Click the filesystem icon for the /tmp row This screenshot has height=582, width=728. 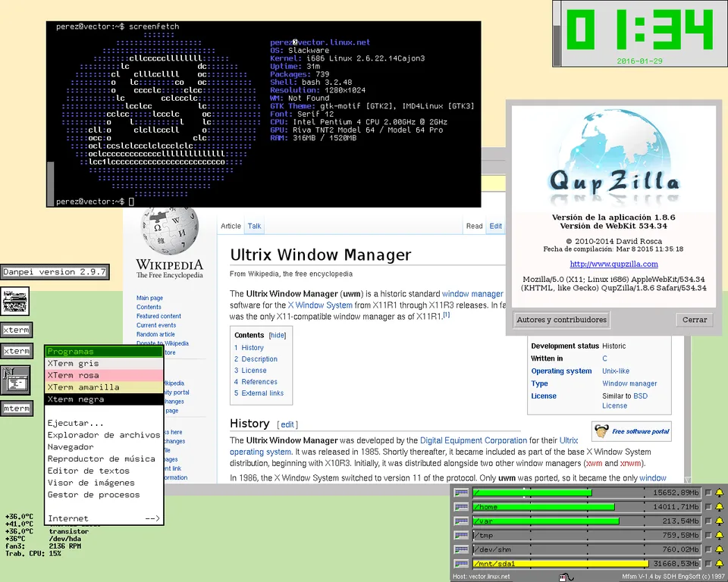tap(461, 535)
